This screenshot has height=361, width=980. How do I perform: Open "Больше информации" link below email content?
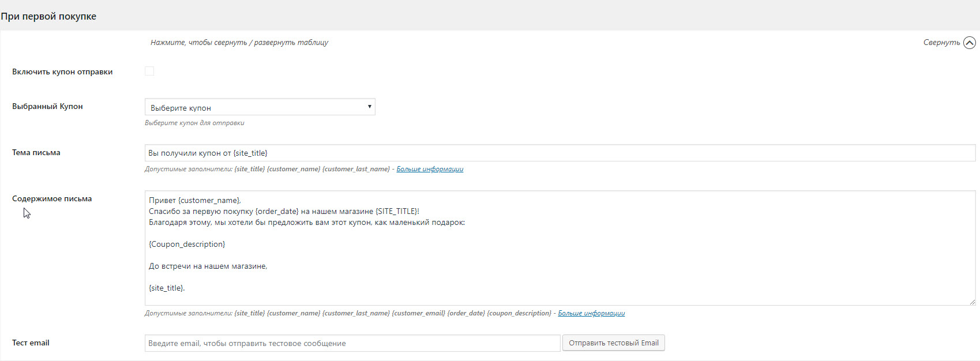(591, 313)
